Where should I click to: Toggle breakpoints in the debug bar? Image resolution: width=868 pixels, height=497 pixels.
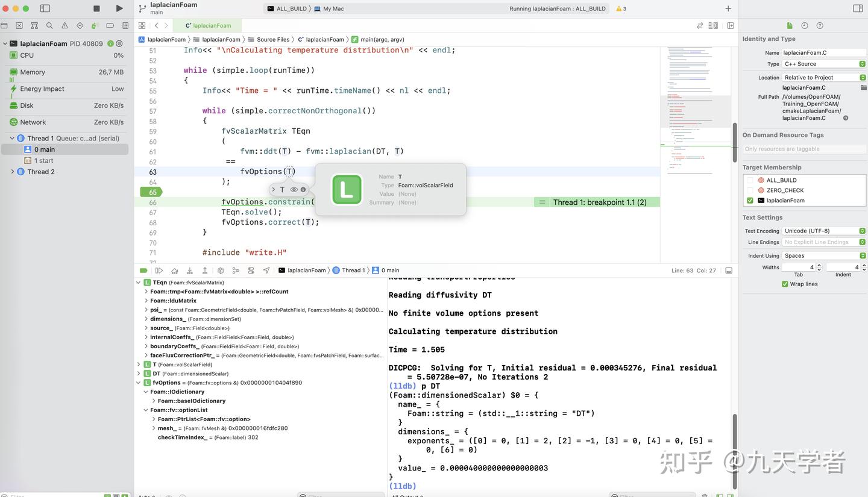(x=143, y=270)
